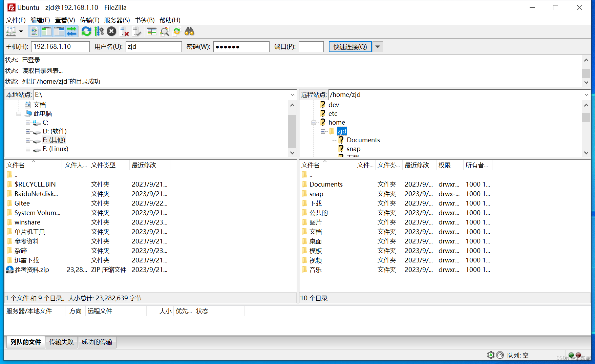Viewport: 595px width, 364px height.
Task: Open the remote site path dropdown
Action: pyautogui.click(x=587, y=95)
